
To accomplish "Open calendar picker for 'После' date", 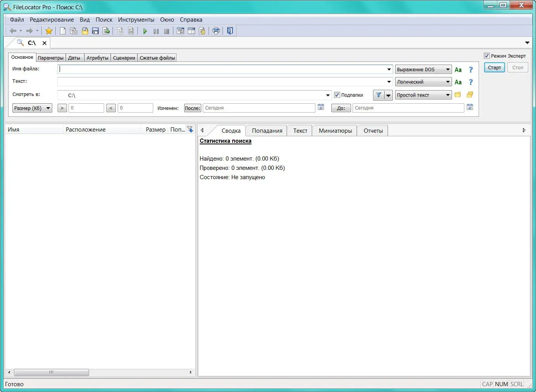I will tap(321, 107).
